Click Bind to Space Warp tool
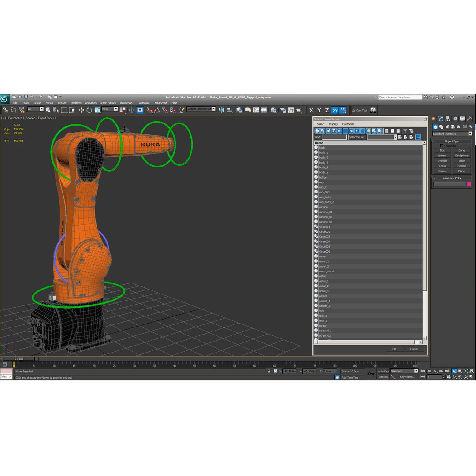Viewport: 476px width, 476px height. point(22,110)
